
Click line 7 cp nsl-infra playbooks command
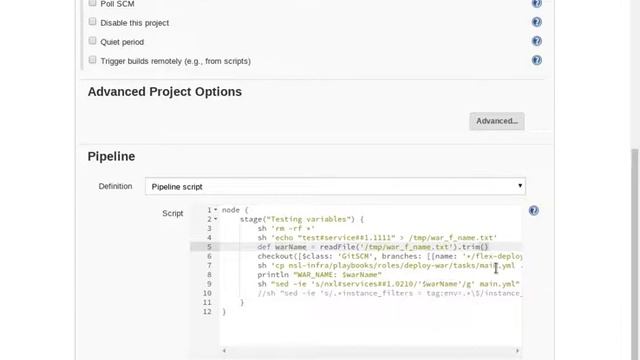click(x=389, y=266)
